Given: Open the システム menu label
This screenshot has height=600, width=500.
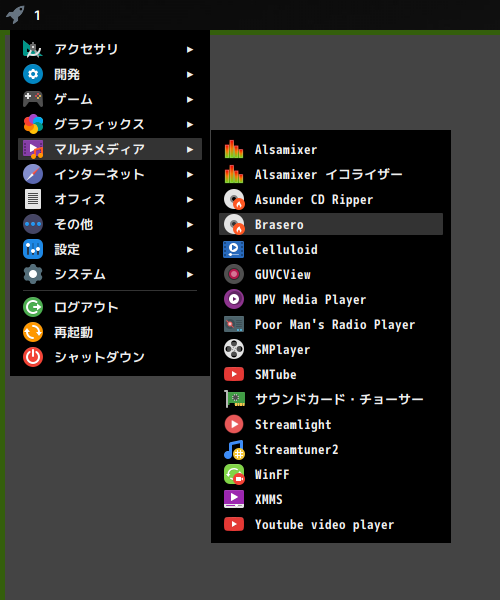Looking at the screenshot, I should tap(80, 274).
